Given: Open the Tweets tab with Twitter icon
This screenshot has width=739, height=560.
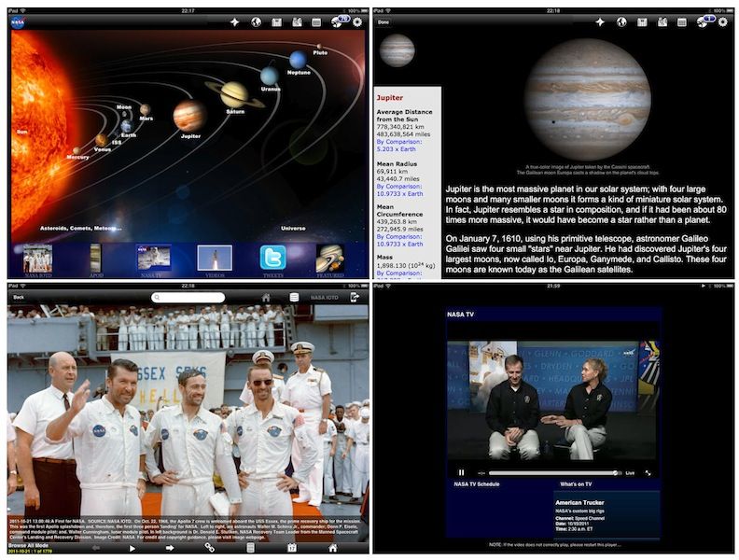Looking at the screenshot, I should click(272, 258).
